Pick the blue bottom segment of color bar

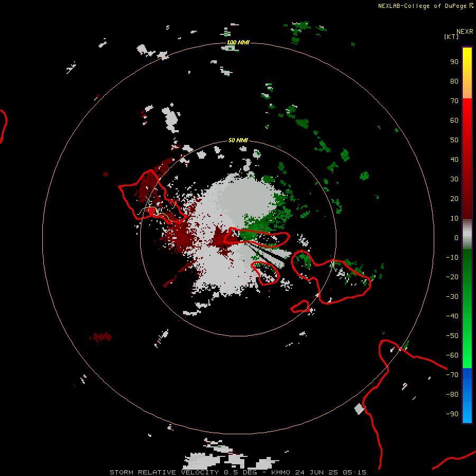pos(467,395)
